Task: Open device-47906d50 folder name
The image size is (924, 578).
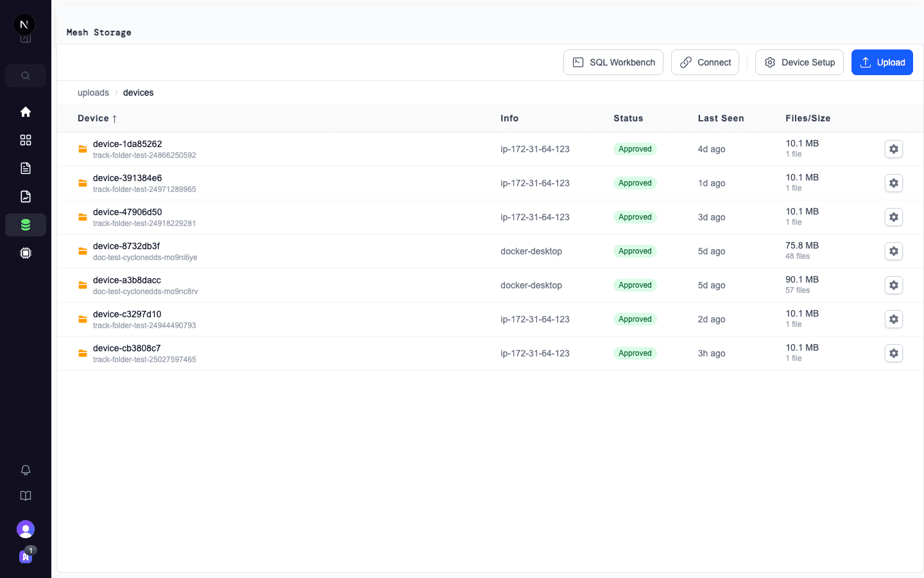Action: pos(128,212)
